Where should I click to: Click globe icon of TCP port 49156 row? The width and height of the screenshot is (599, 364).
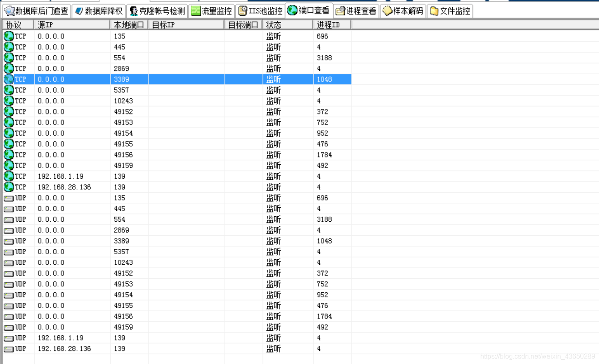coord(9,155)
